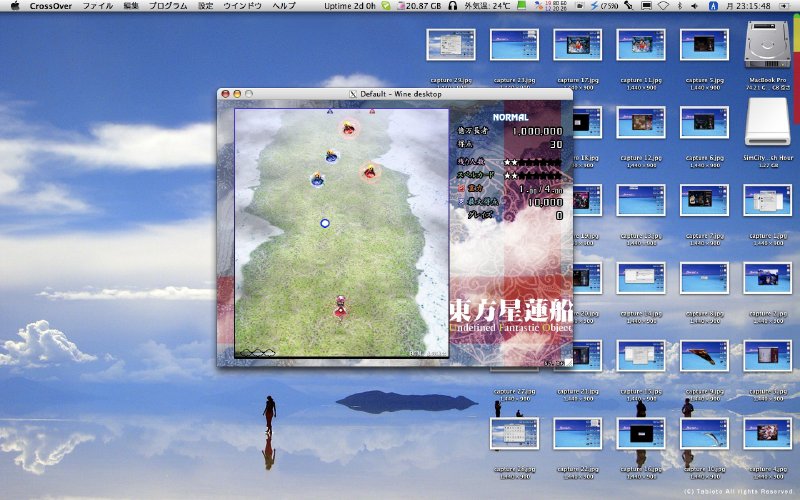Screen dimensions: 800x500
Task: Open the input source A menu
Action: pos(713,6)
